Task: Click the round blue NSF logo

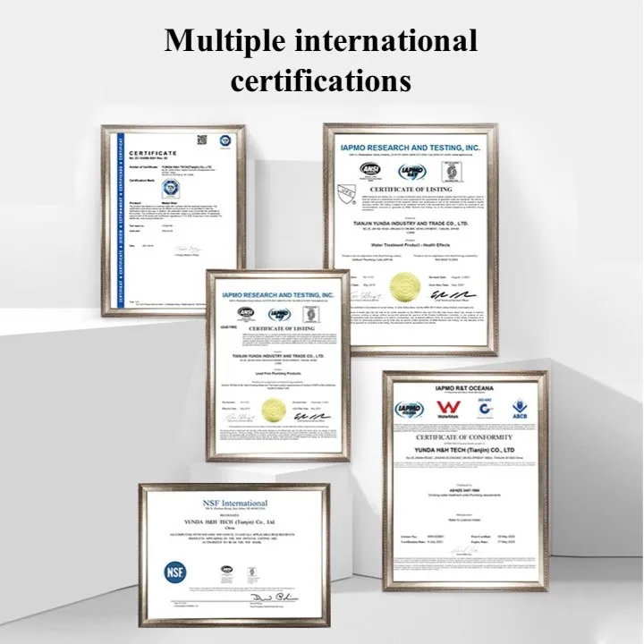Action: [175, 572]
